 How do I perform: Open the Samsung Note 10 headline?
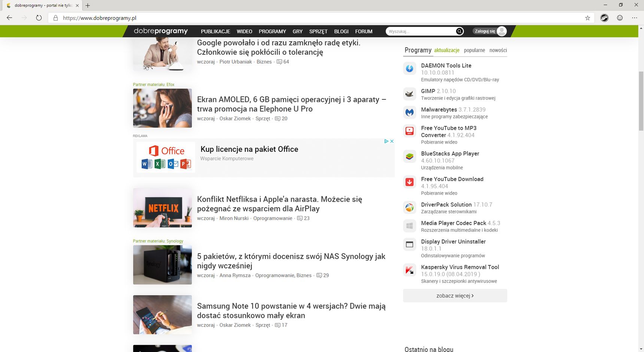[291, 311]
